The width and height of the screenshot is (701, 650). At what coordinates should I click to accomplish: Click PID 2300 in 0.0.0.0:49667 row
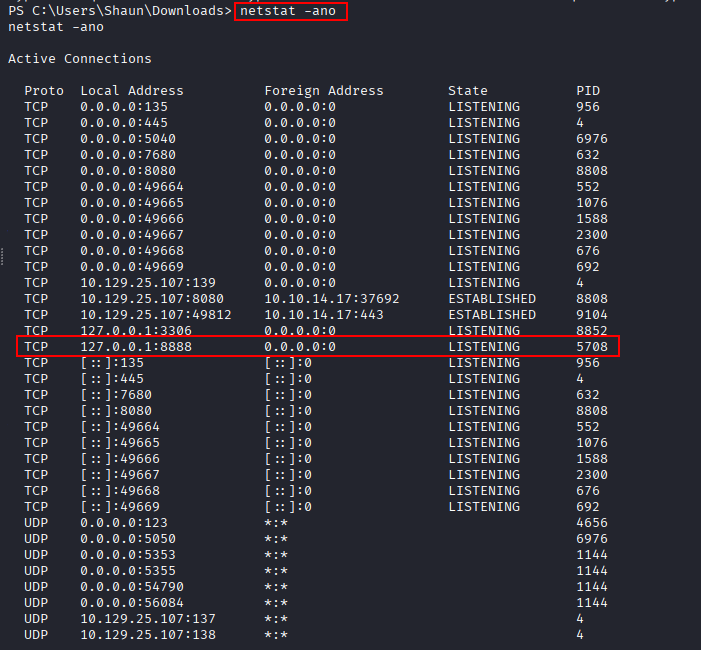(x=592, y=235)
